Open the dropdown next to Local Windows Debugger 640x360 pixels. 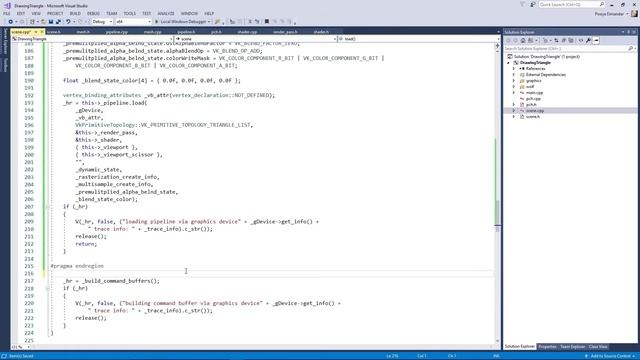209,22
